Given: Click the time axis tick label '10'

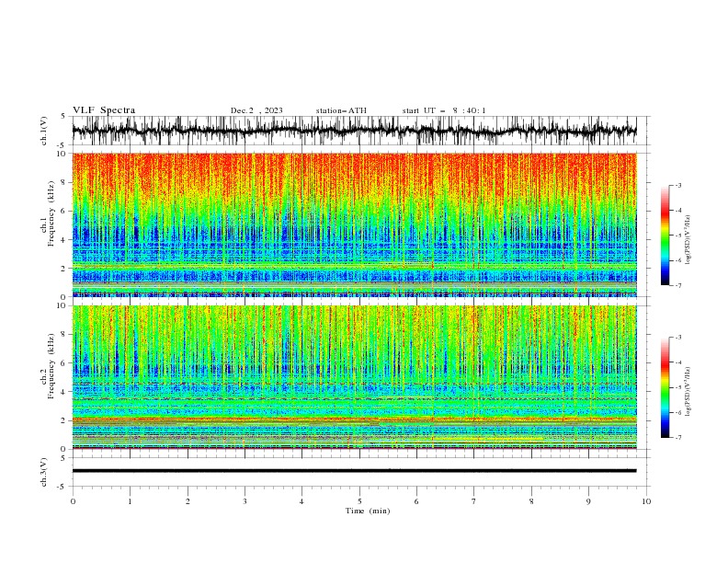Looking at the screenshot, I should (646, 501).
